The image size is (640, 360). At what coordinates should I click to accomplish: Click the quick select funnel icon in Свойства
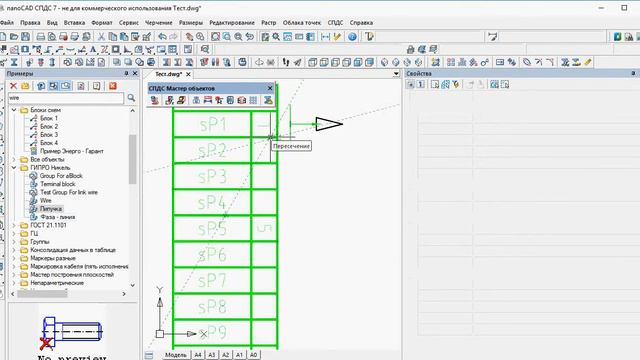click(x=456, y=84)
